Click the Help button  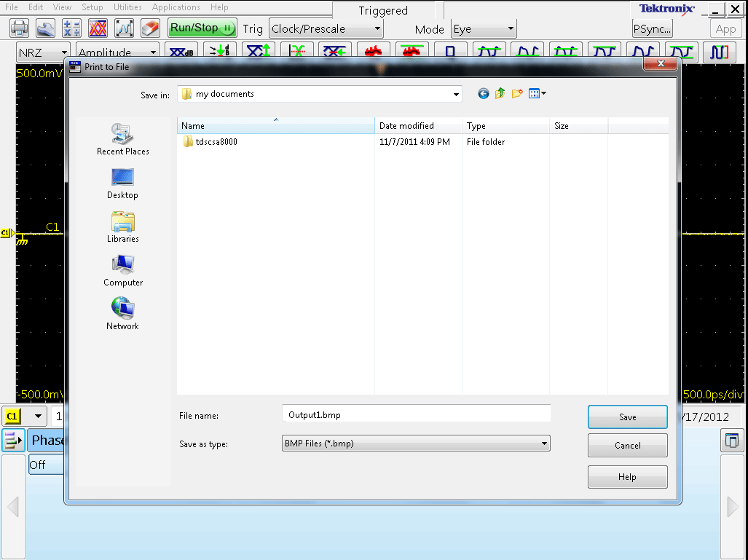tap(626, 477)
